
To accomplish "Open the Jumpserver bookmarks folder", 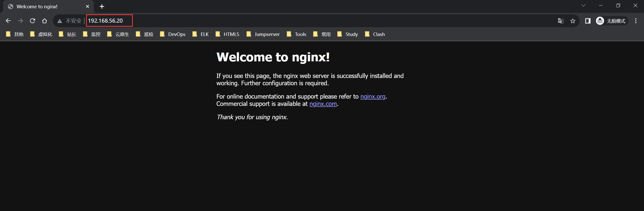I will tap(263, 34).
